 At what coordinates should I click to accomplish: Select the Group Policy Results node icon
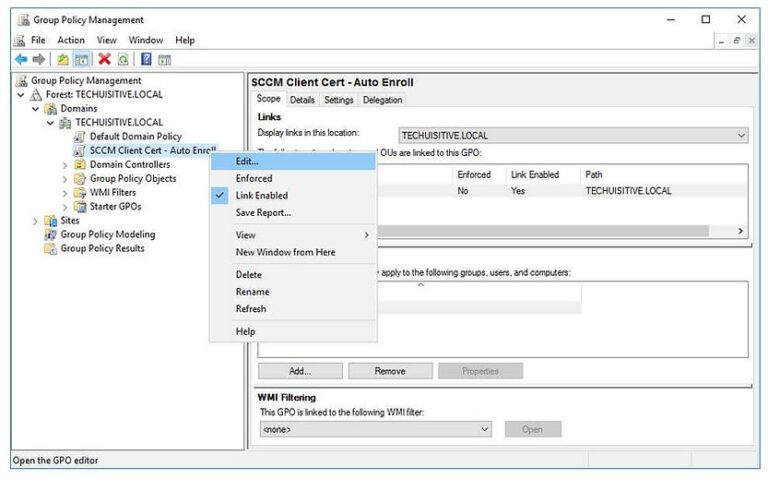(x=50, y=249)
